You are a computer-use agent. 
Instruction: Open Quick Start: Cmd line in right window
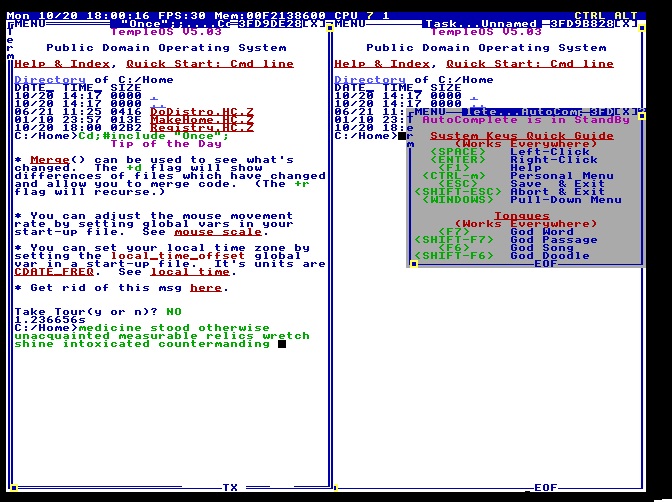pos(530,64)
